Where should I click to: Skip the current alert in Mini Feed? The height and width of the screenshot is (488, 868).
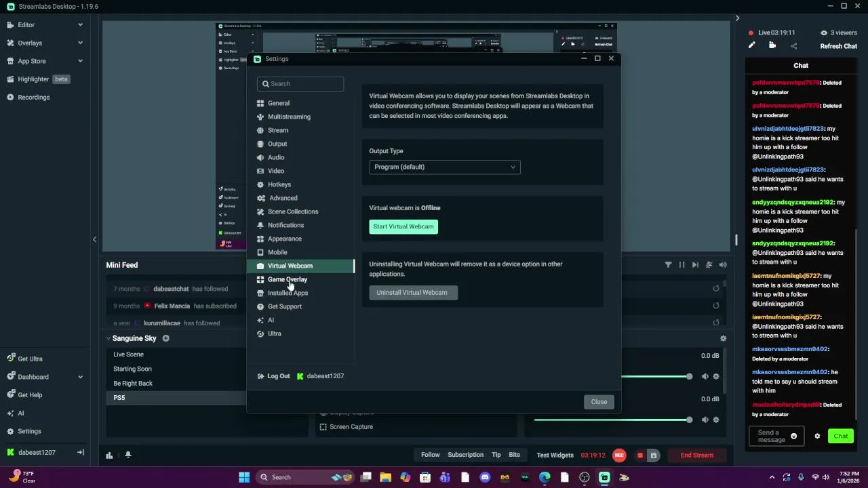pos(695,265)
